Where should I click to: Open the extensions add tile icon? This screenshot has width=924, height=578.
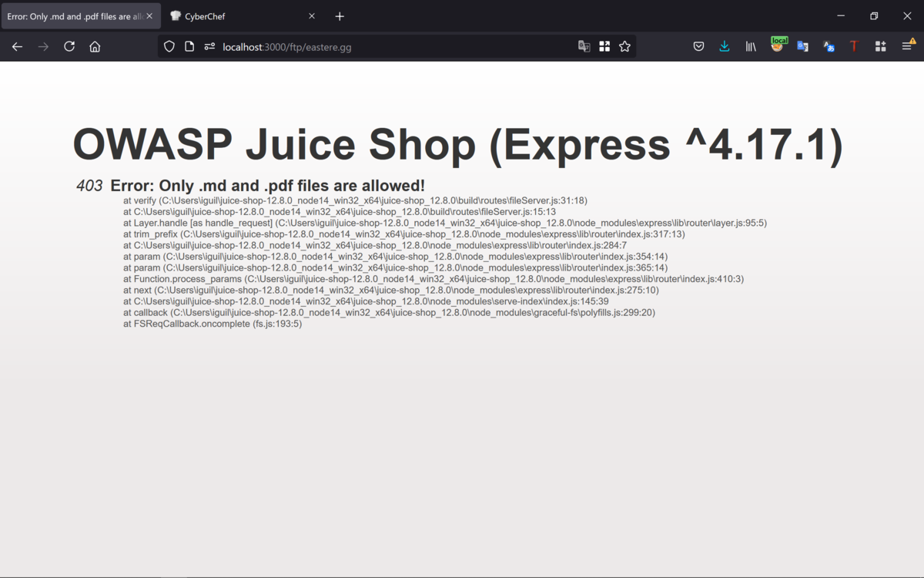point(880,46)
